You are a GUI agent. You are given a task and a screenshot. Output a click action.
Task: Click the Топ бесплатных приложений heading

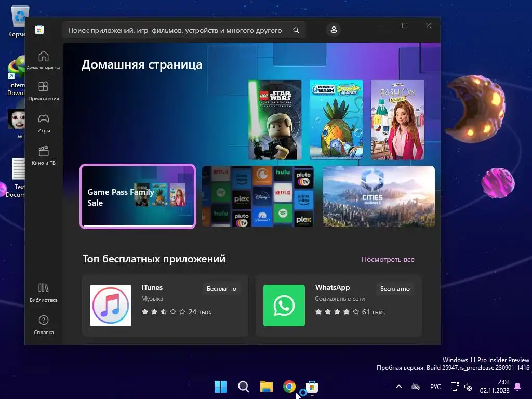click(154, 259)
